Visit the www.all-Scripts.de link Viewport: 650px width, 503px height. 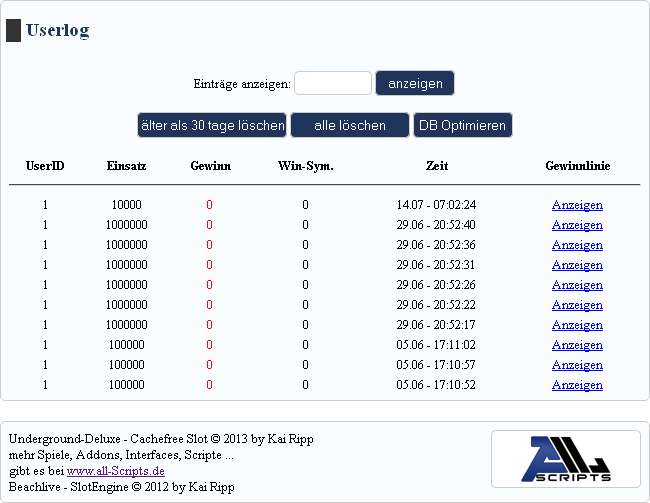pyautogui.click(x=116, y=471)
